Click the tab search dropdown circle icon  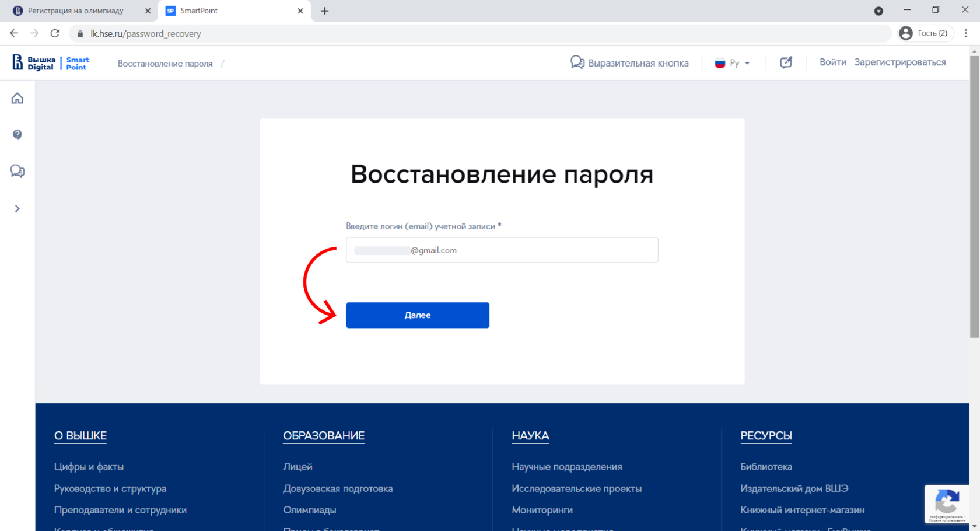coord(878,11)
